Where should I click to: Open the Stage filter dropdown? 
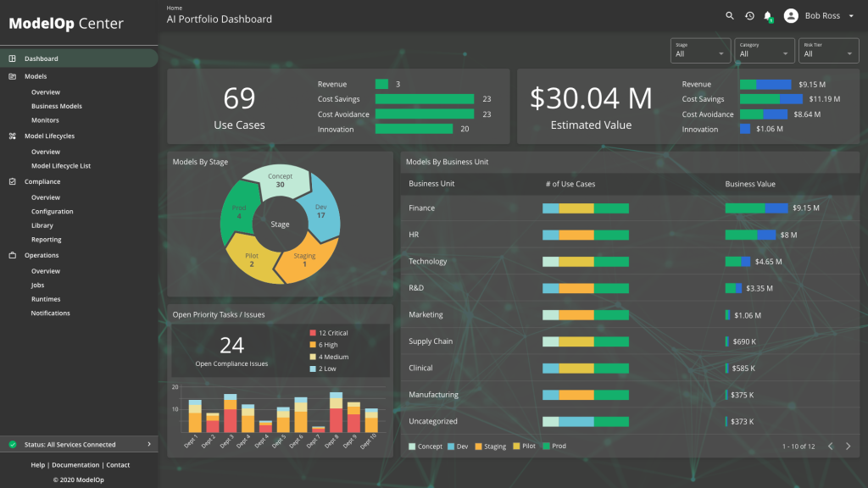coord(700,51)
